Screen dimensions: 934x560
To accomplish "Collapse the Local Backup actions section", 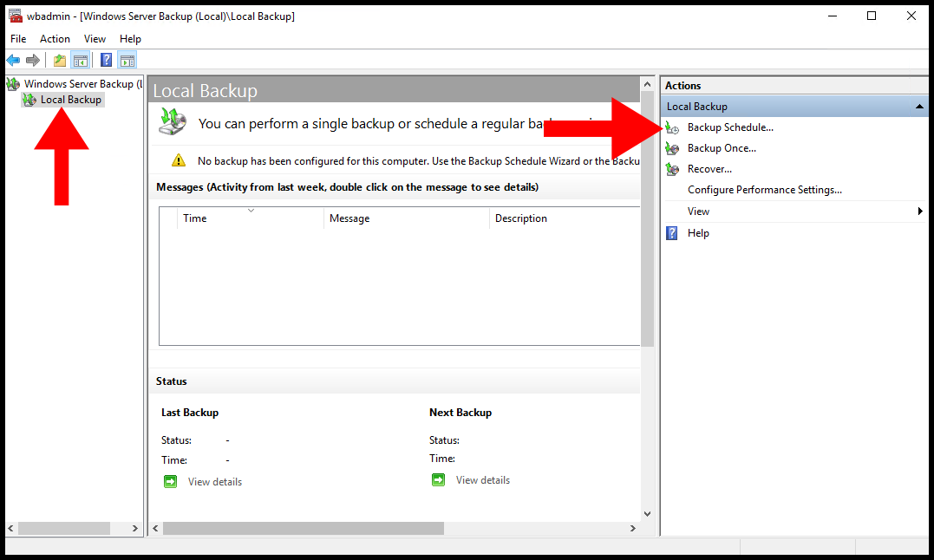I will pyautogui.click(x=918, y=106).
